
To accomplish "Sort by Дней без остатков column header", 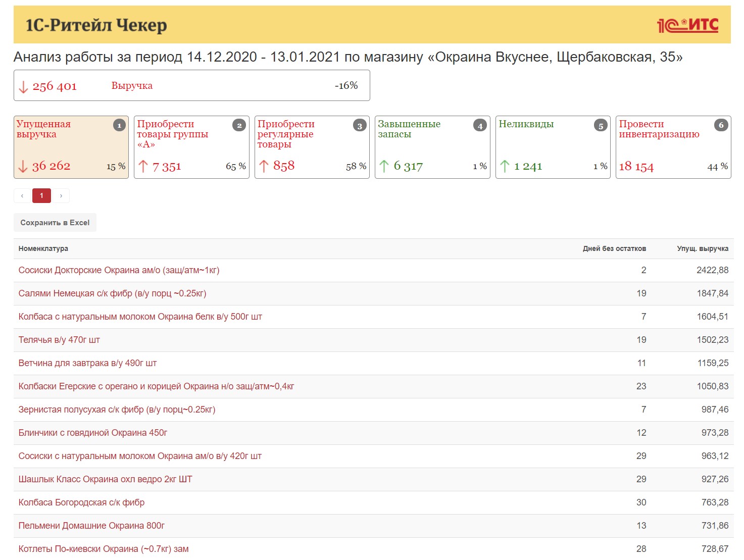I will (x=614, y=248).
